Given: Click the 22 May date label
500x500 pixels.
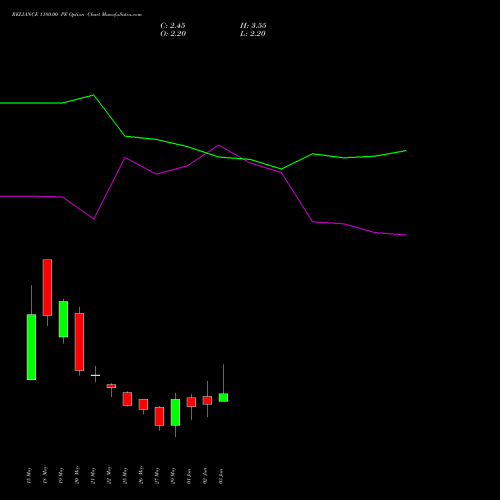Looking at the screenshot, I should coord(109,475).
